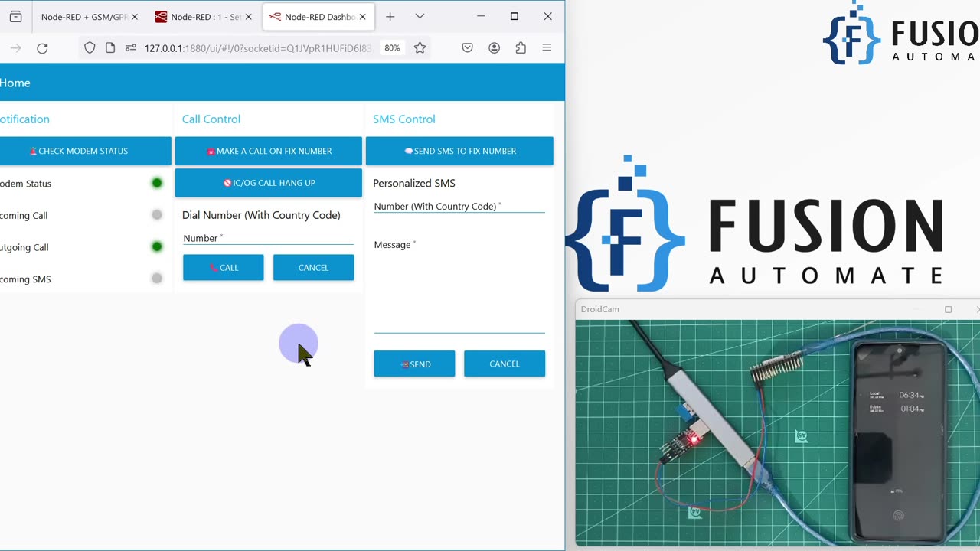980x551 pixels.
Task: Cancel the personalized SMS form
Action: [x=505, y=364]
